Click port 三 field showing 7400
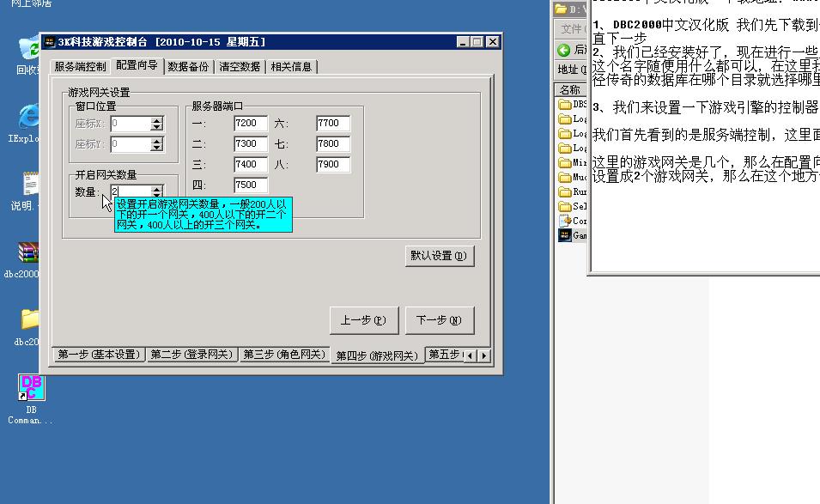The width and height of the screenshot is (820, 504). point(251,164)
